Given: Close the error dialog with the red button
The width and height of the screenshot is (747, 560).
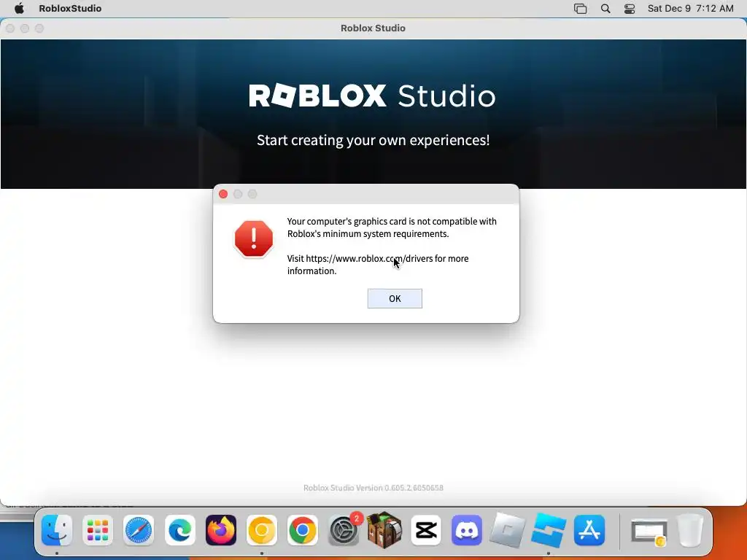Looking at the screenshot, I should pos(223,194).
